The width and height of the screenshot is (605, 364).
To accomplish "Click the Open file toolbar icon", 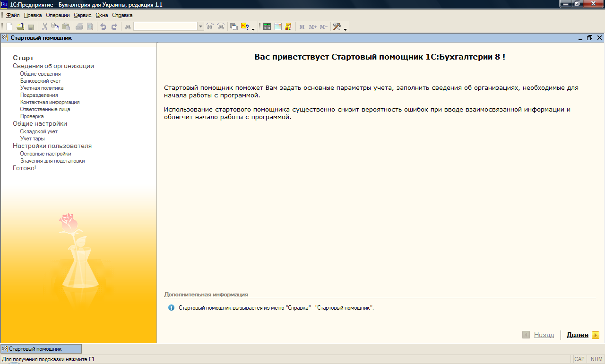I will (20, 26).
